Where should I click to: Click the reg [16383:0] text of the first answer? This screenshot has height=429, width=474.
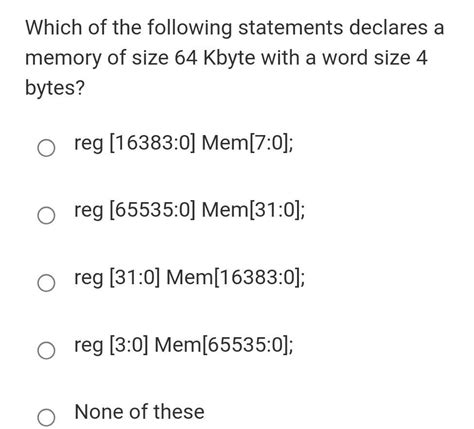click(134, 144)
